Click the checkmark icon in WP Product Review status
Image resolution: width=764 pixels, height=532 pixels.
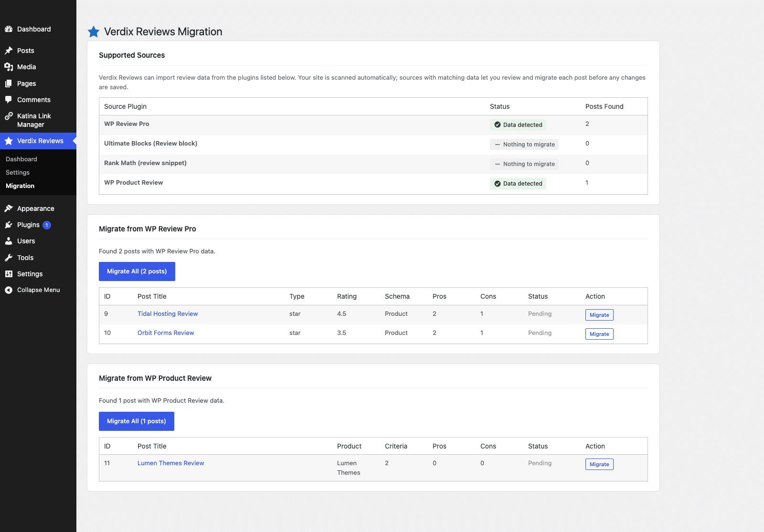498,184
